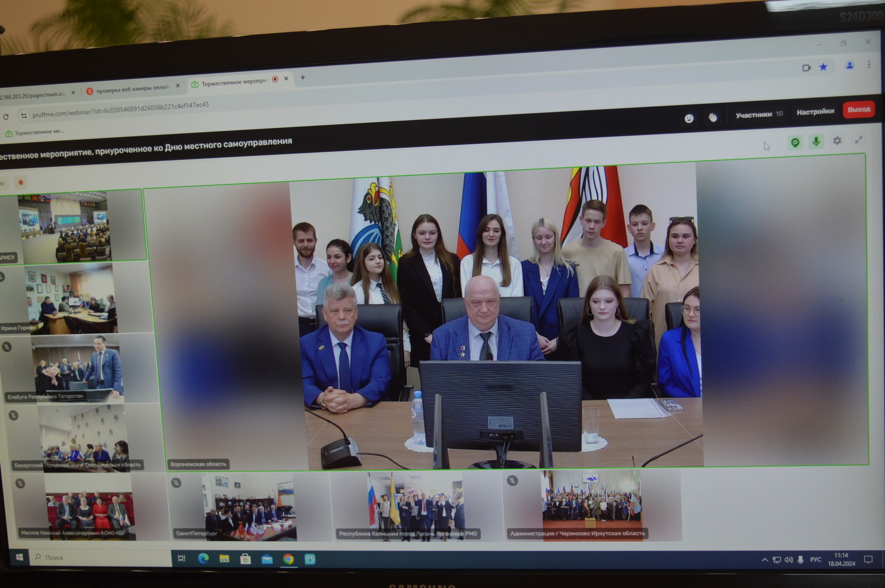Image resolution: width=885 pixels, height=588 pixels.
Task: Click muted mic icon on СанктПетербург thumbnail
Action: (176, 482)
